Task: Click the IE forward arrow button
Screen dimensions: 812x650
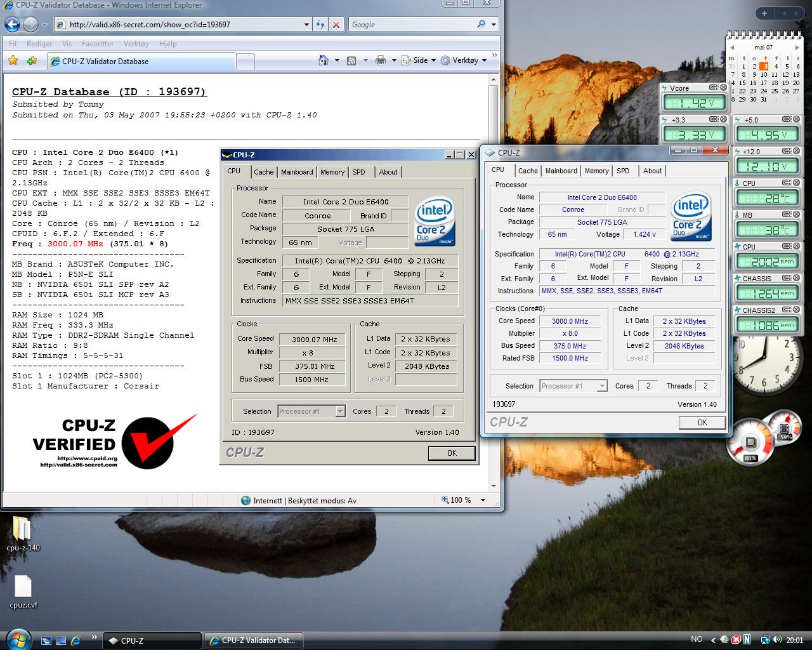Action: point(30,25)
